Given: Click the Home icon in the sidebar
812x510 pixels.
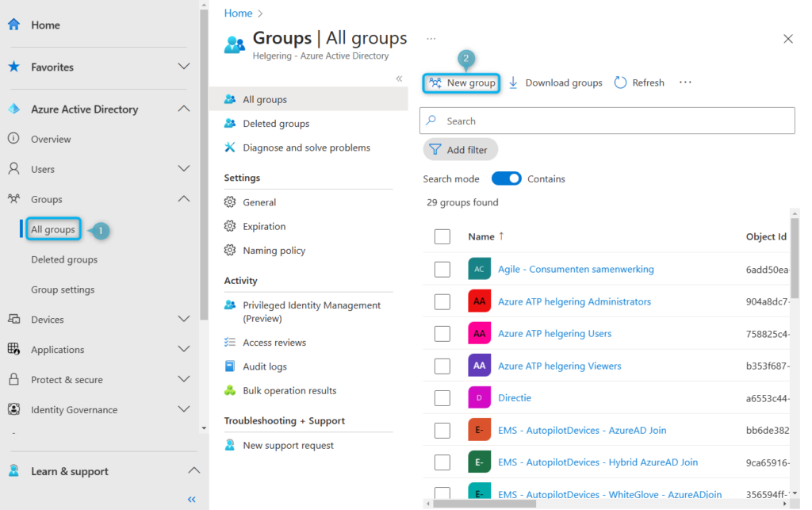Looking at the screenshot, I should [13, 24].
